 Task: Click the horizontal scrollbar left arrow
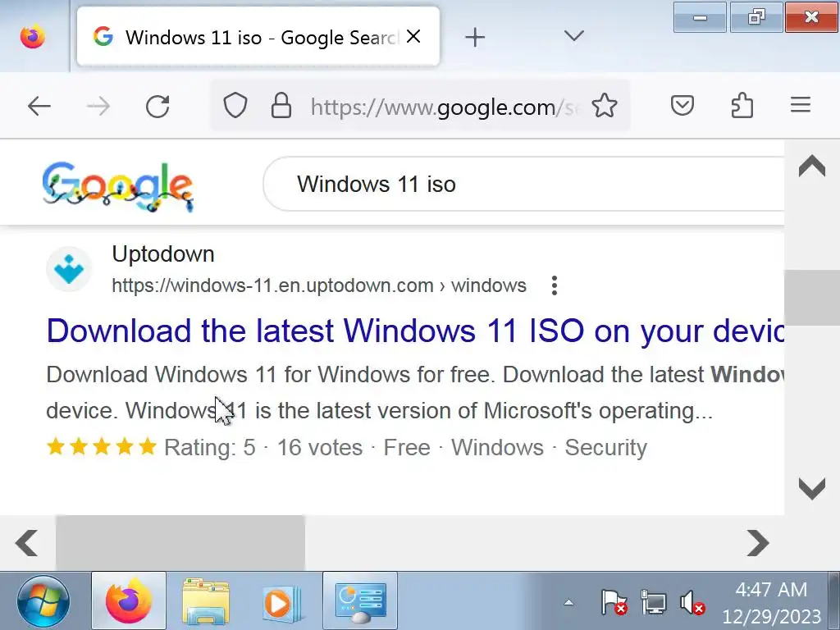pos(27,543)
